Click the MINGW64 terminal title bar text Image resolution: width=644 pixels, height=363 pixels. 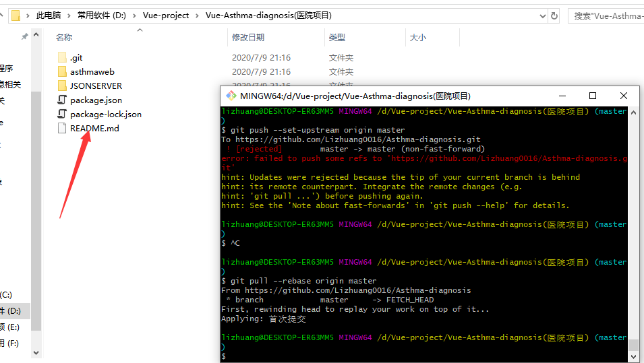coord(355,96)
